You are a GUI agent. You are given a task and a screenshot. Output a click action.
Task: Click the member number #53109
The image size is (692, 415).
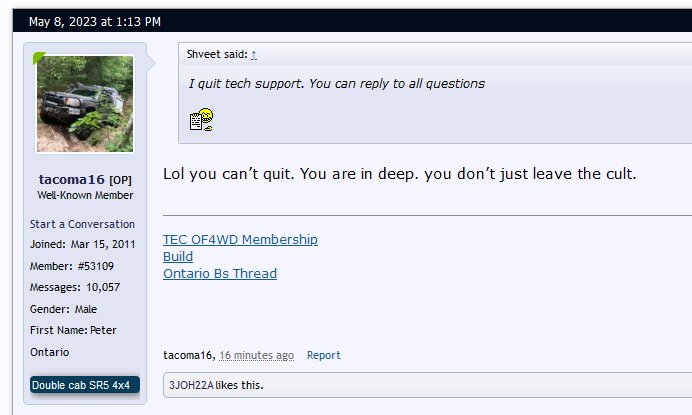point(96,266)
